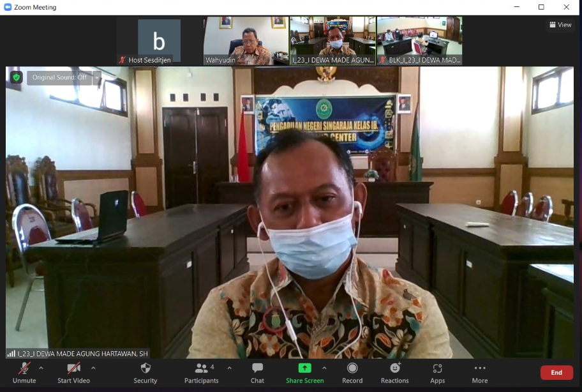This screenshot has width=582, height=392.
Task: Select the Host Sesditjen participant tile
Action: (159, 40)
